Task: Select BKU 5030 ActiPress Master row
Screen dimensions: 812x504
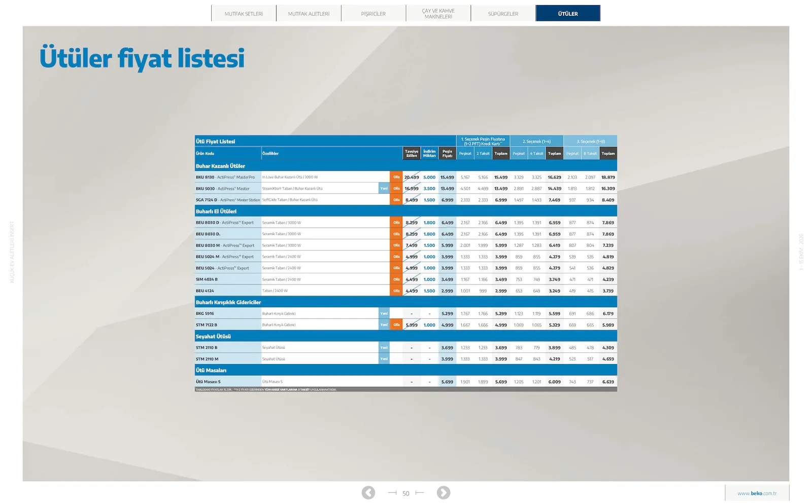Action: (x=406, y=189)
